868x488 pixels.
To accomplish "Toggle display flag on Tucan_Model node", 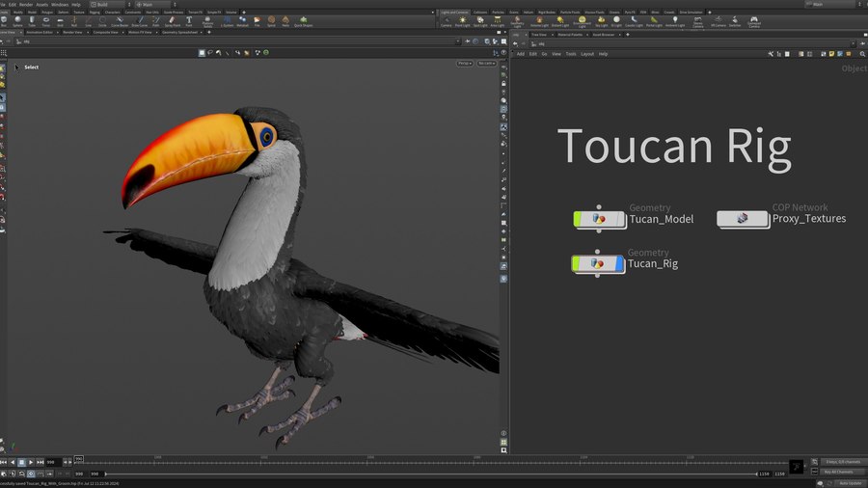I will pyautogui.click(x=619, y=219).
